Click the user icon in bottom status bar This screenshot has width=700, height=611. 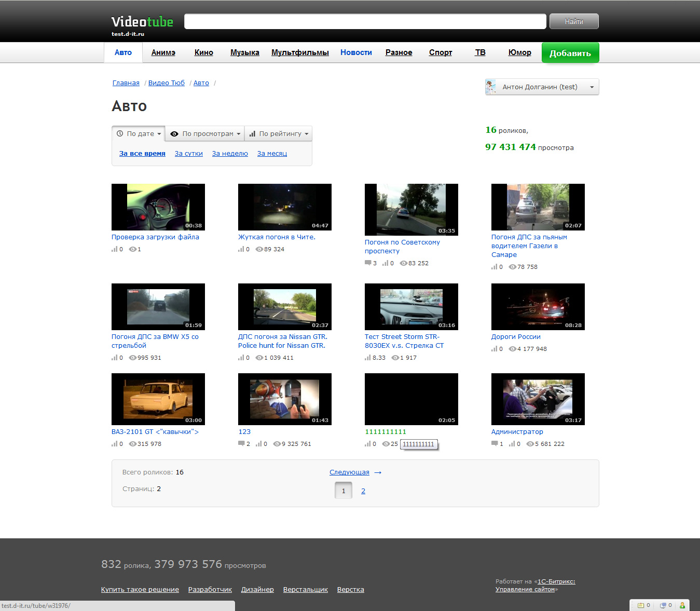[x=682, y=605]
